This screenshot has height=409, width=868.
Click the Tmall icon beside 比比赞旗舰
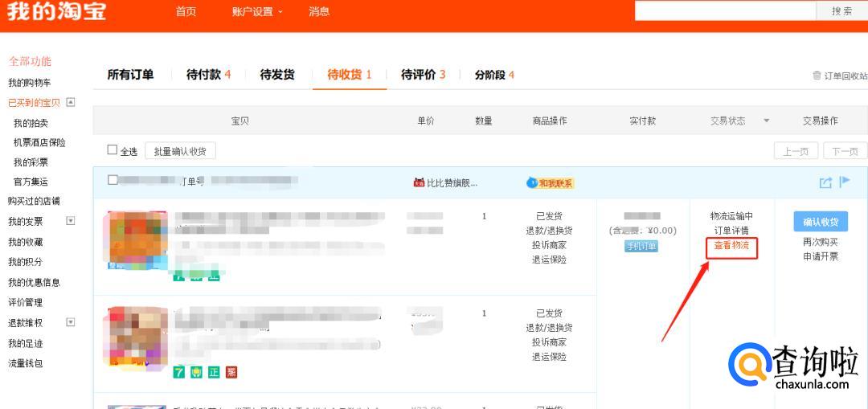(x=419, y=182)
